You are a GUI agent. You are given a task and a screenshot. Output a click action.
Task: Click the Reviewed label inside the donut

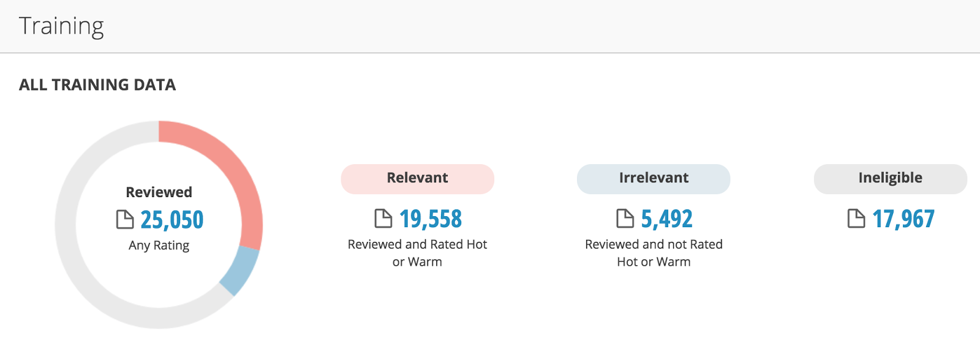tap(159, 192)
